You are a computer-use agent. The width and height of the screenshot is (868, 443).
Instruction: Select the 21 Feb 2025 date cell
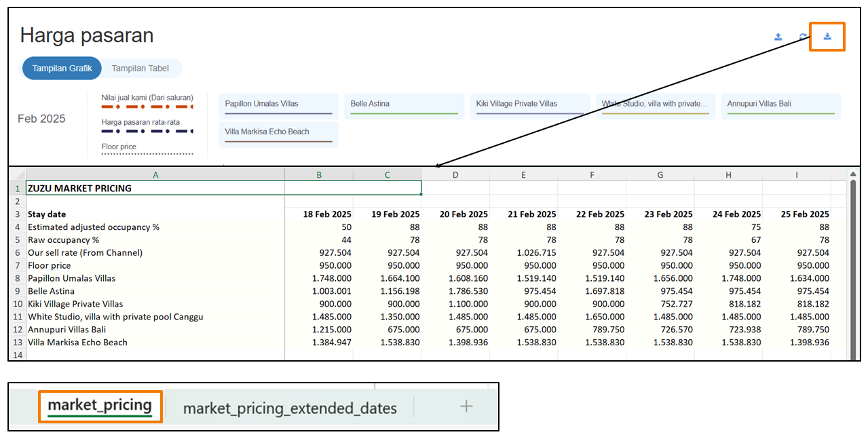click(x=524, y=214)
